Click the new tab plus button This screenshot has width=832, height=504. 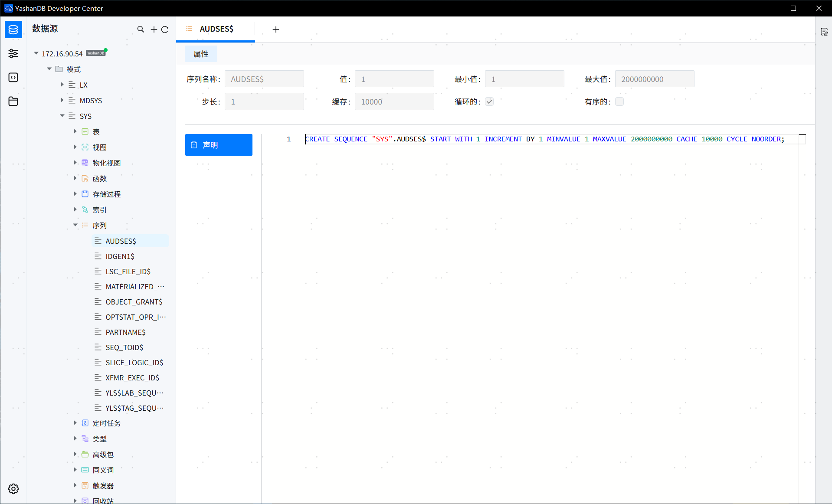click(276, 29)
